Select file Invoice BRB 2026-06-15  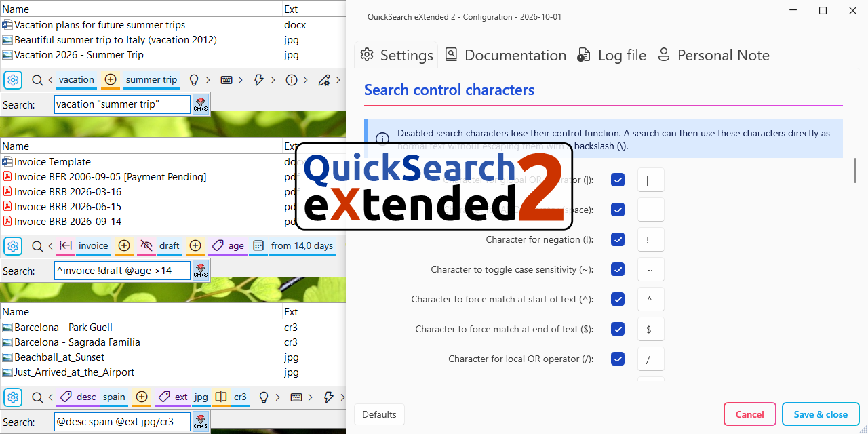pos(68,207)
